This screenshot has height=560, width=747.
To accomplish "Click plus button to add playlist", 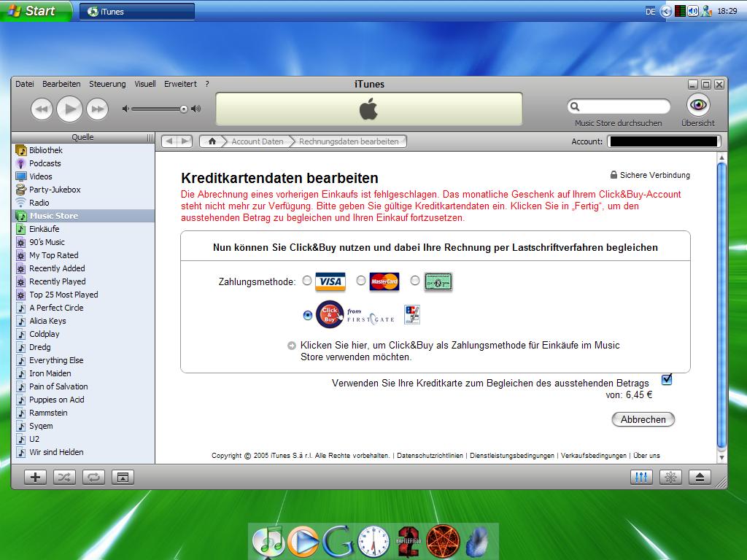I will coord(35,477).
